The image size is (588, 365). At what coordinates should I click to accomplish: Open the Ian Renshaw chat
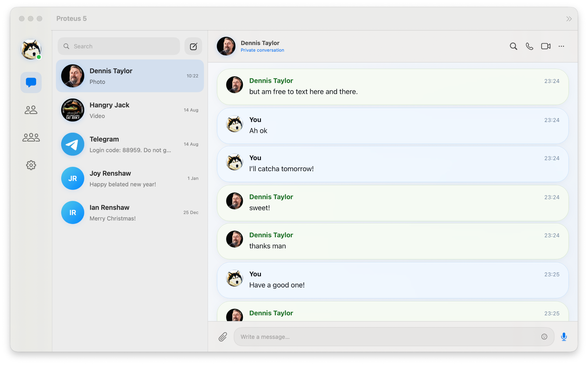tap(130, 213)
